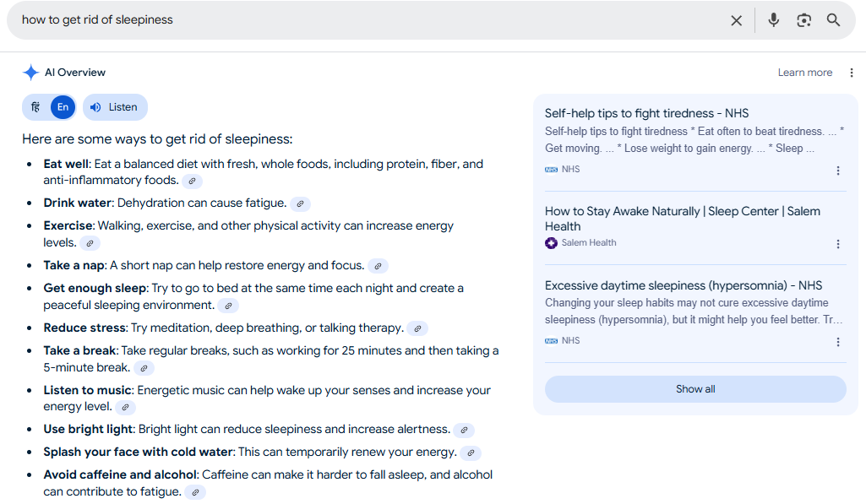Open the link icon after 'Reduce stress' tip

pos(418,328)
